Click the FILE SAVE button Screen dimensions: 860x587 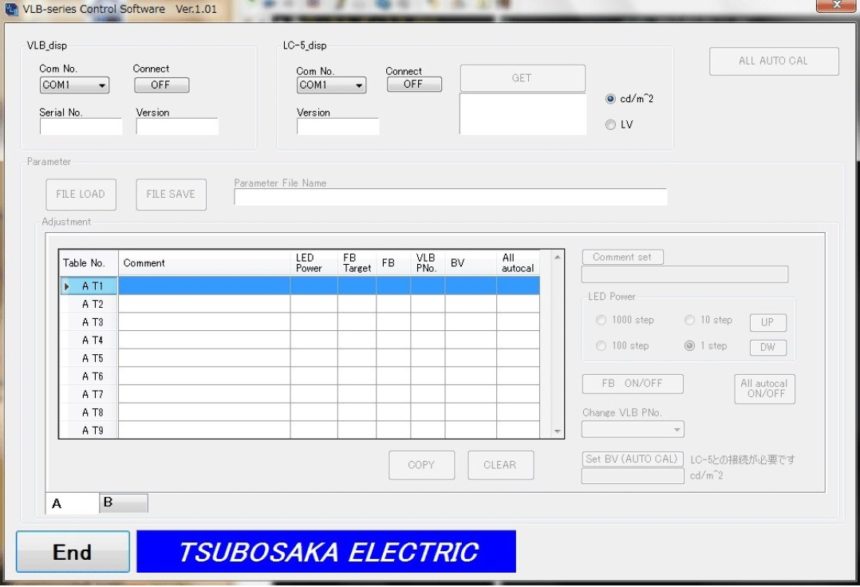pyautogui.click(x=171, y=194)
